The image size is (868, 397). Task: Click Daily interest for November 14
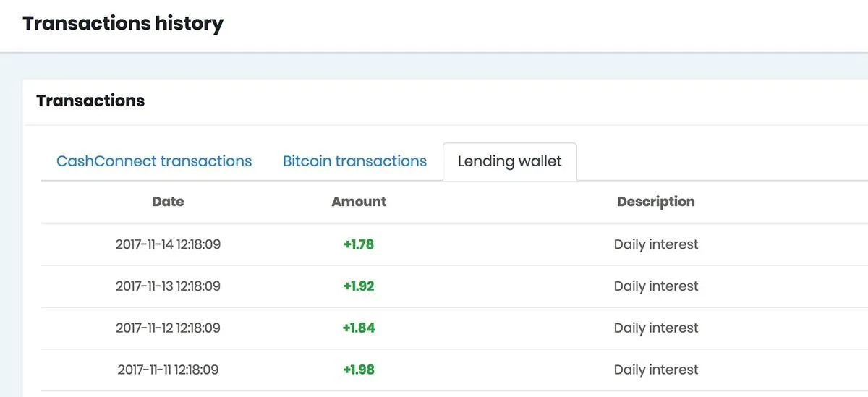click(x=656, y=244)
